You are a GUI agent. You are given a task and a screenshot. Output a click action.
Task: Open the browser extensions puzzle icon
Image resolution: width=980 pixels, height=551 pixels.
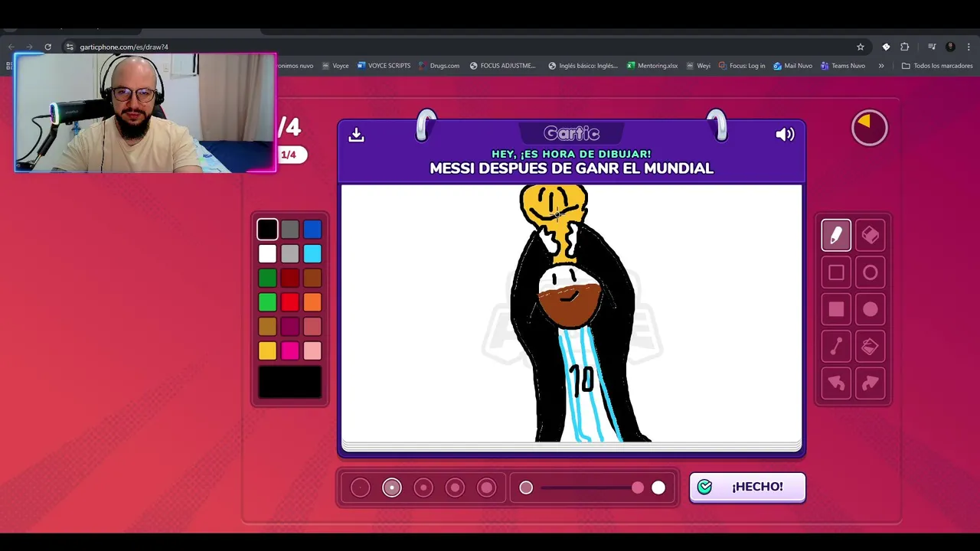click(904, 47)
